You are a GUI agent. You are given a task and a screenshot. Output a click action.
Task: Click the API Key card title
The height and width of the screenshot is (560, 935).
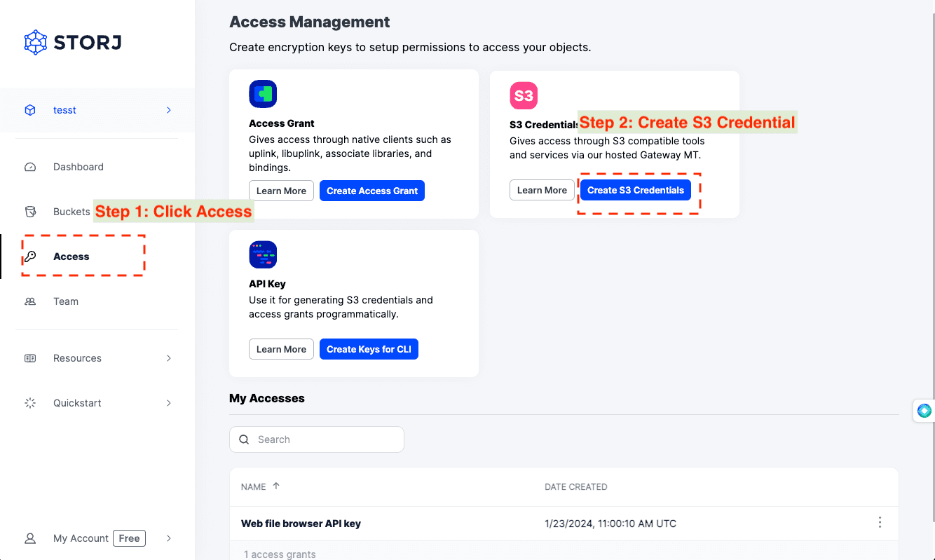click(267, 284)
